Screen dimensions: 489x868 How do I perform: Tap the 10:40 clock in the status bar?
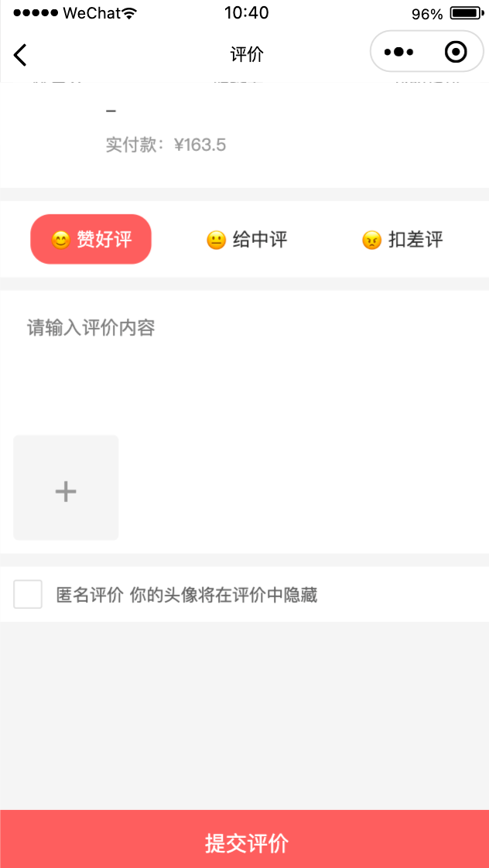247,12
